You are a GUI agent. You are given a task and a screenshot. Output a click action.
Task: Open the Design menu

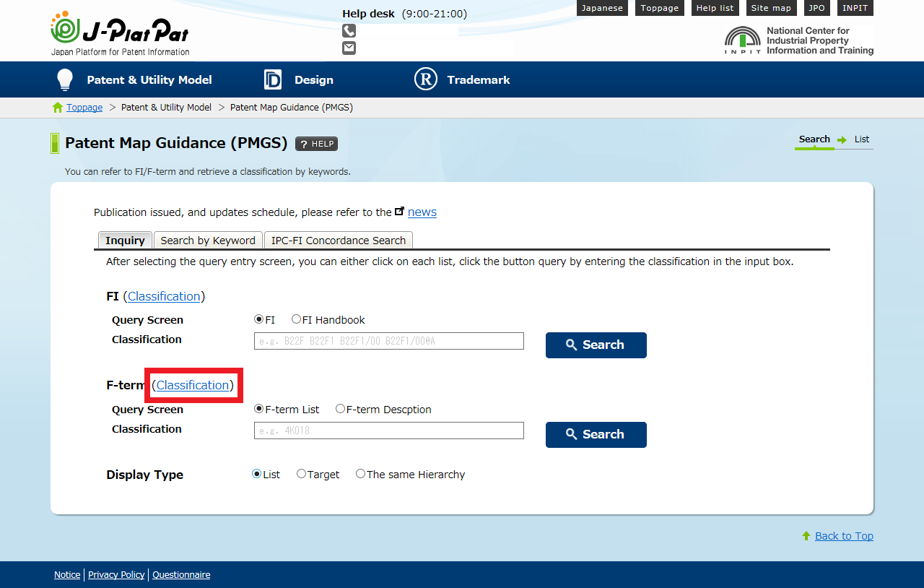click(x=299, y=79)
